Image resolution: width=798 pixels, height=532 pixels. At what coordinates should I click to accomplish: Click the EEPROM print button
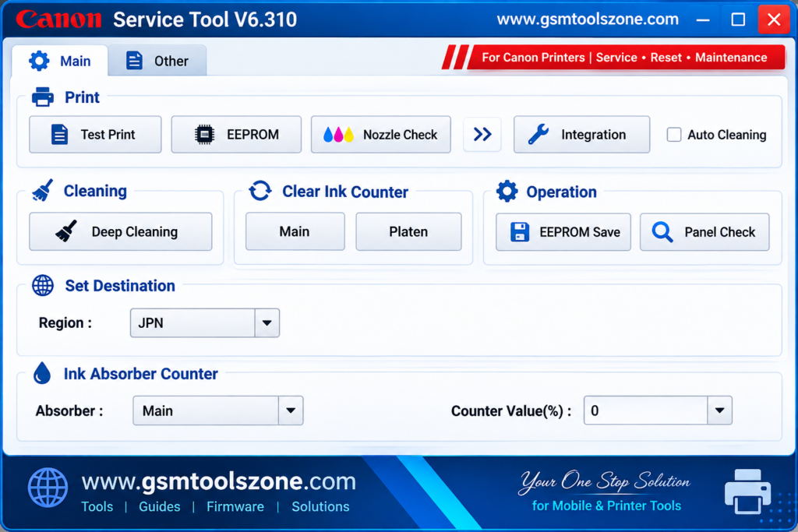coord(236,135)
